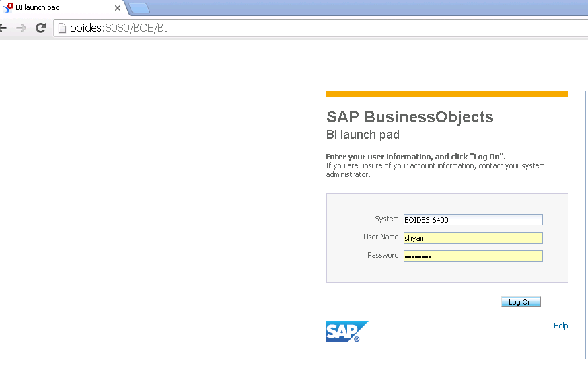Open a new tab with the new-tab button
Screen dimensions: 588x370
click(x=139, y=8)
